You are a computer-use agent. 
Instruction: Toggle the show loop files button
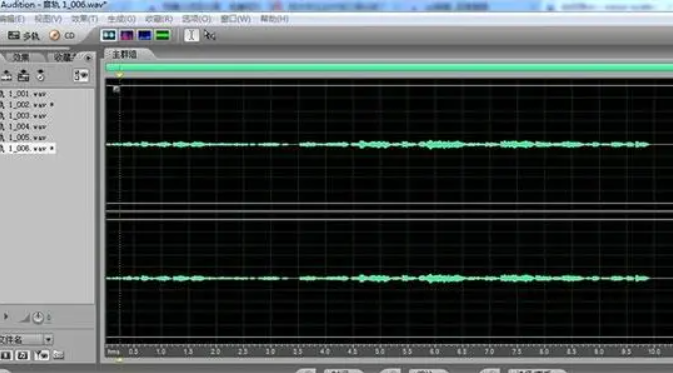23,355
